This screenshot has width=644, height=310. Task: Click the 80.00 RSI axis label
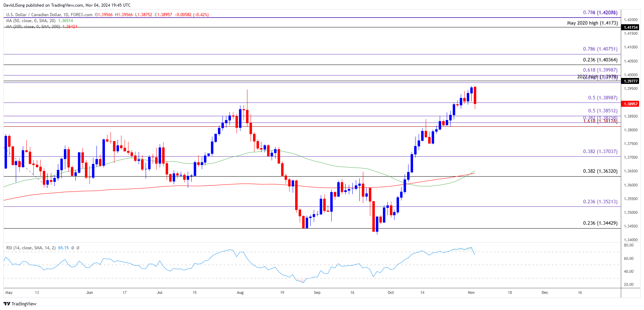click(x=629, y=245)
